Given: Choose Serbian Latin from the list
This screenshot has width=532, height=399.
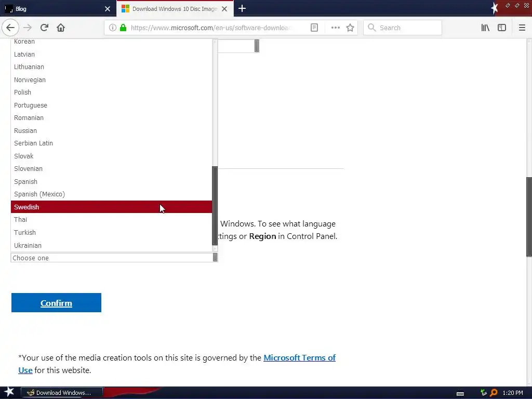Looking at the screenshot, I should pos(112,143).
